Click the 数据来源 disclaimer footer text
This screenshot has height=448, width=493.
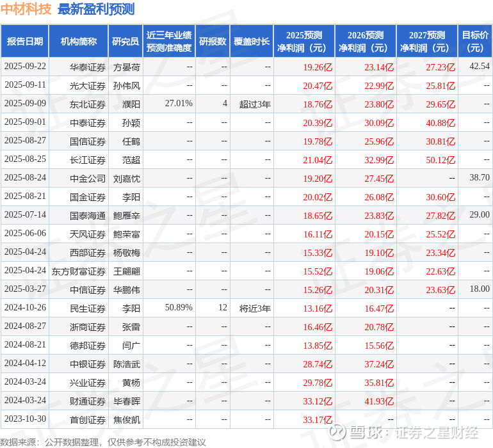pos(103,442)
